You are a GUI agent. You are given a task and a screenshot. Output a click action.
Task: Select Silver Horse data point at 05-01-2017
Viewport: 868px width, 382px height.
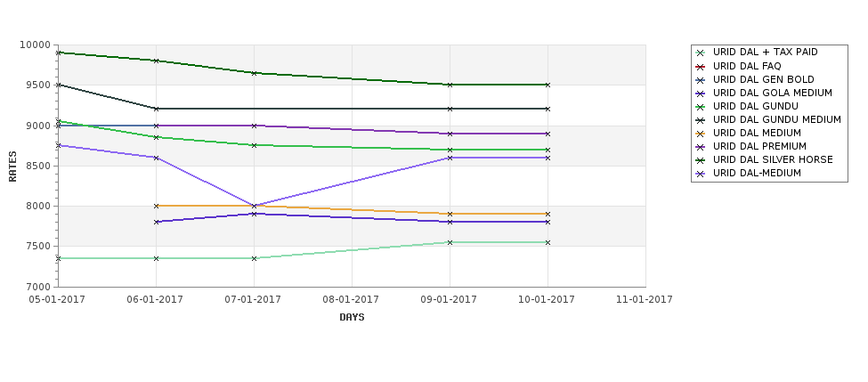(x=58, y=53)
